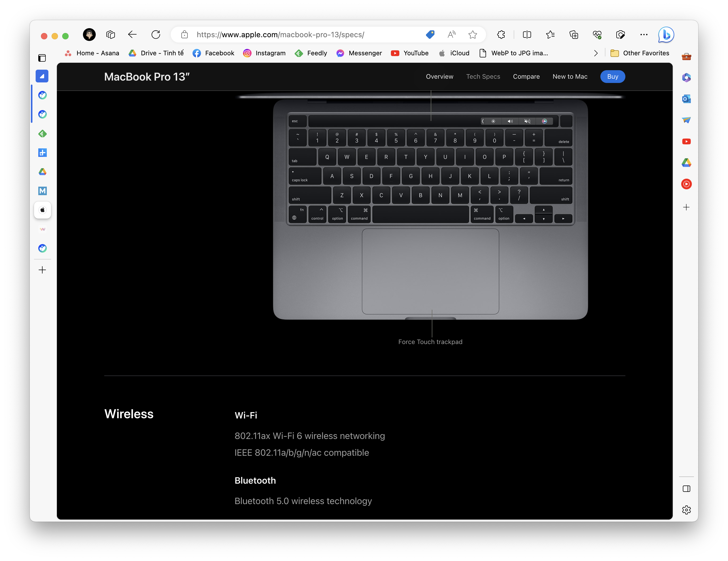The height and width of the screenshot is (561, 728).
Task: Open YouTube Music in the sidebar
Action: click(x=686, y=184)
